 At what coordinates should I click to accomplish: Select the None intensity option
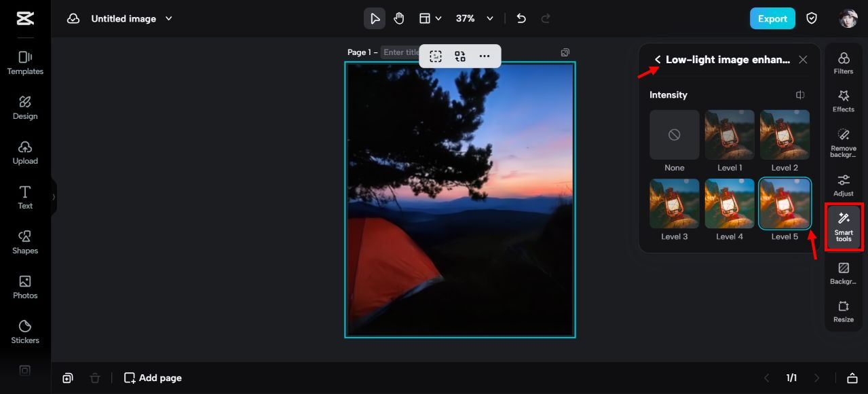point(675,135)
